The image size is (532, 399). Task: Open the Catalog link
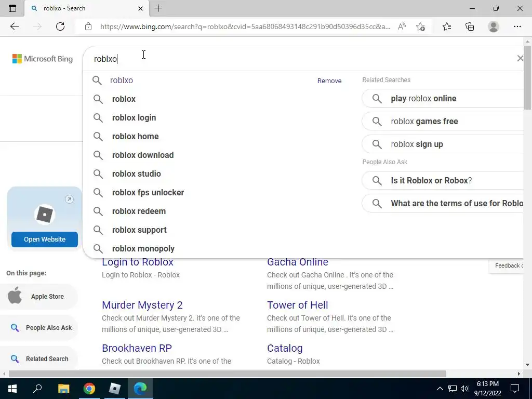pos(285,348)
